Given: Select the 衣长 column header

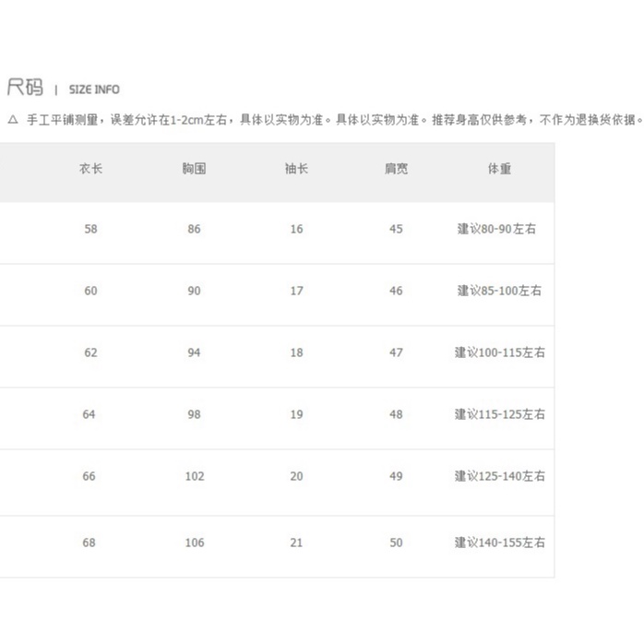Looking at the screenshot, I should [90, 169].
